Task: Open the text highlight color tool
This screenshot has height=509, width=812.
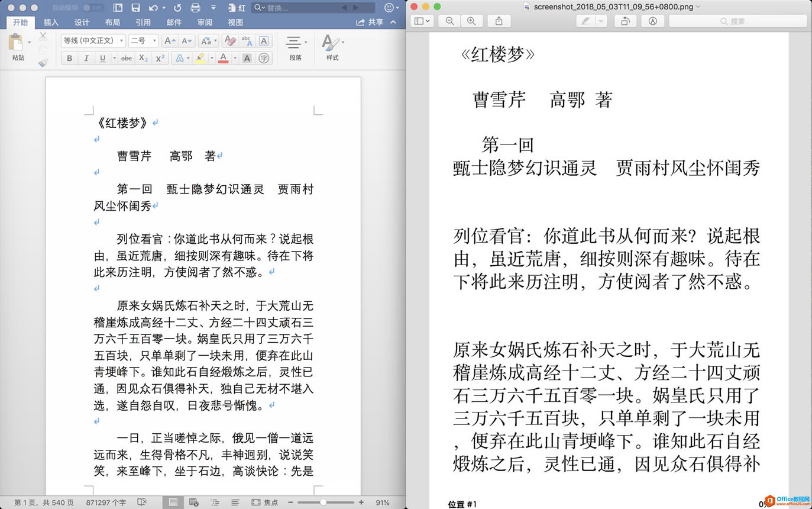Action: tap(199, 57)
